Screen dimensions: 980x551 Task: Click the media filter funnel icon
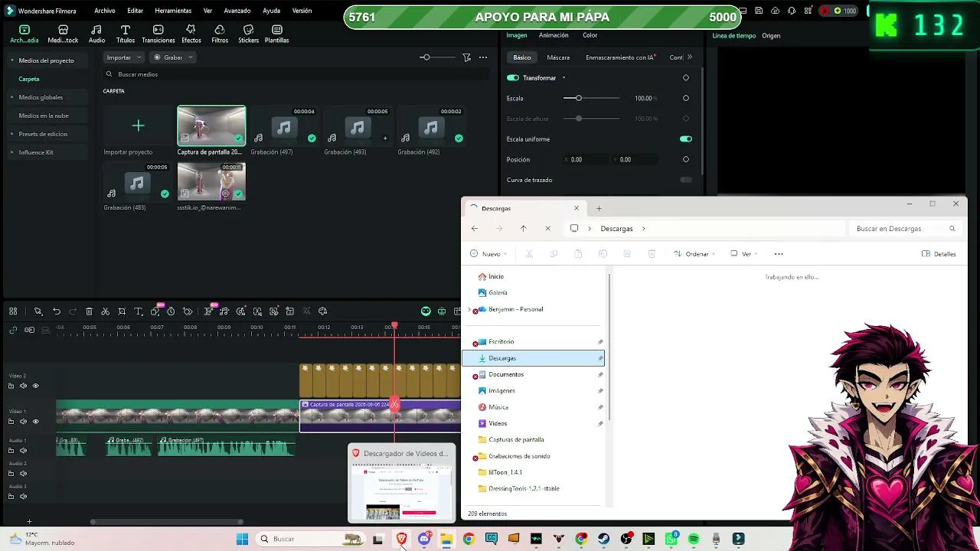[467, 57]
